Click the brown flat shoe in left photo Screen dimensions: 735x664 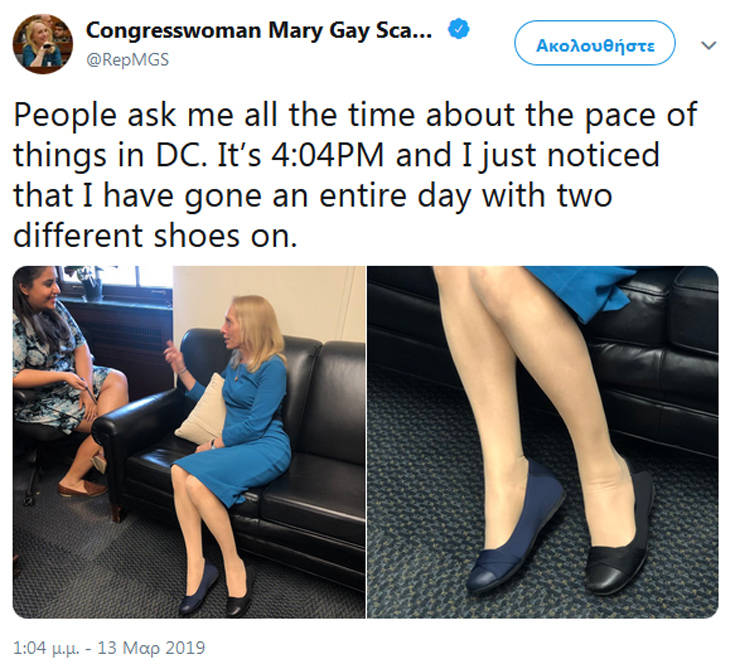(82, 489)
